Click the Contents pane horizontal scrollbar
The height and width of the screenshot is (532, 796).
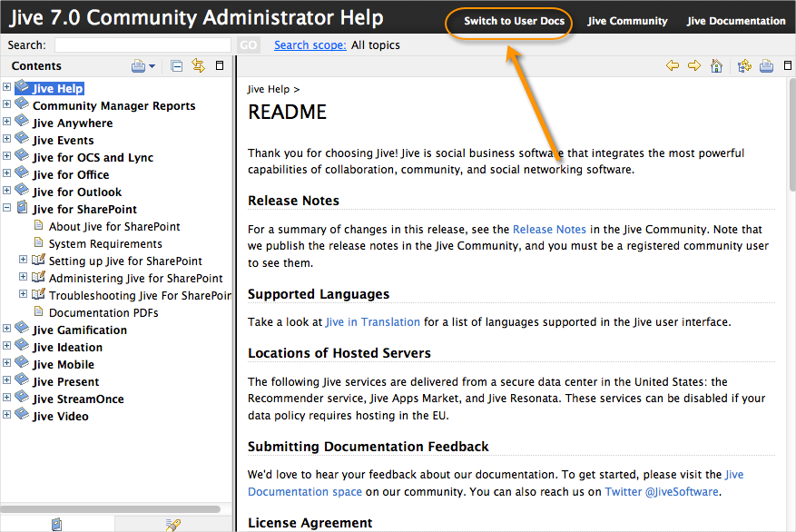click(x=111, y=508)
